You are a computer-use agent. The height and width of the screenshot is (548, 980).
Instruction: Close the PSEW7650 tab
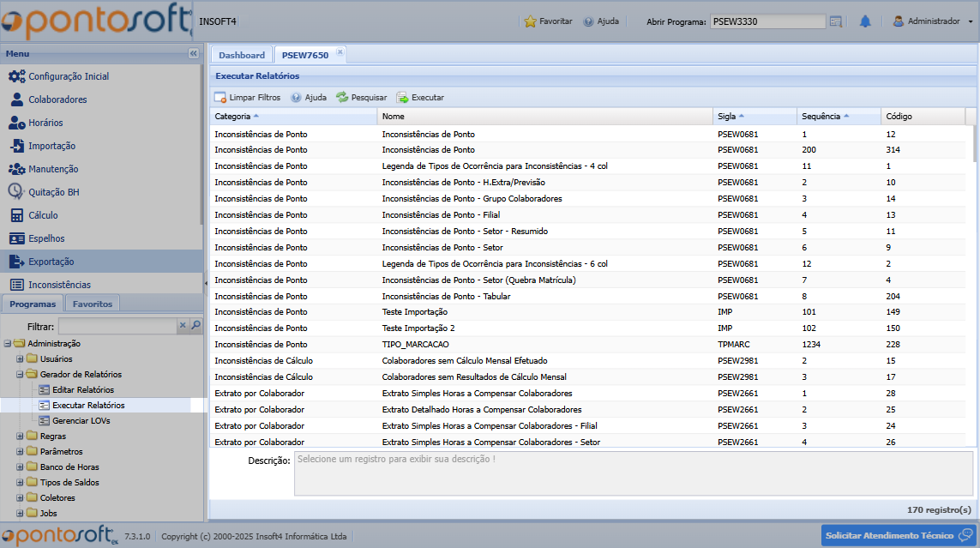point(340,52)
